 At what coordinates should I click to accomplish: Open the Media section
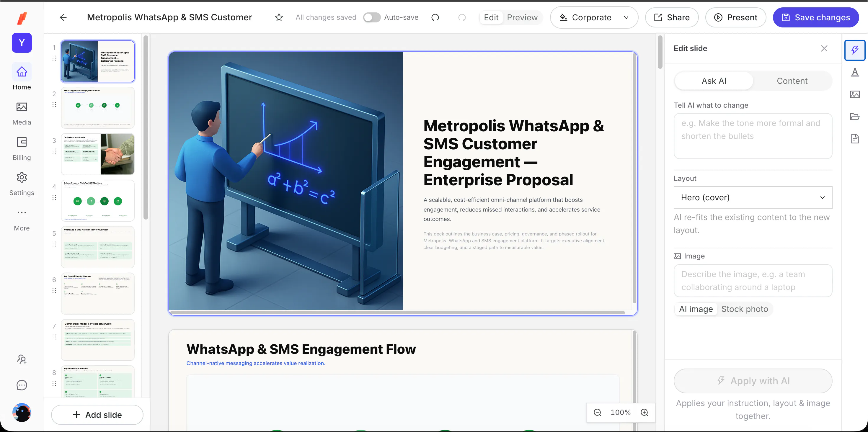pyautogui.click(x=22, y=114)
